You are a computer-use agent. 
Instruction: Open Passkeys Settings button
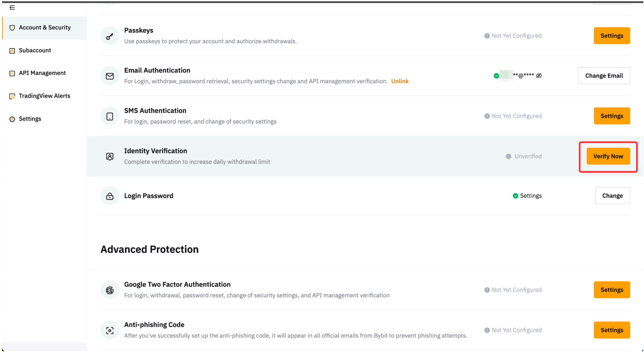coord(612,36)
